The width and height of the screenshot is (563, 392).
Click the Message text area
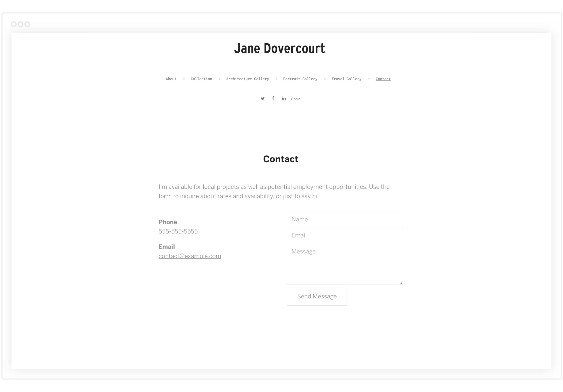coord(344,264)
